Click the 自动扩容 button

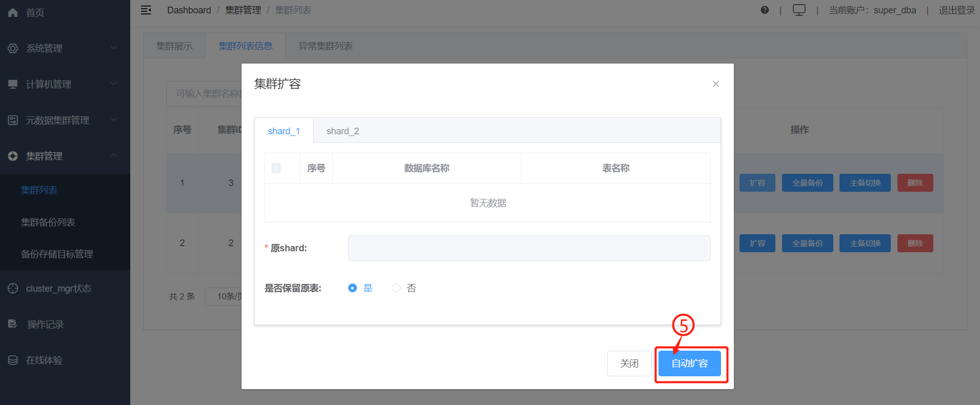[x=690, y=363]
